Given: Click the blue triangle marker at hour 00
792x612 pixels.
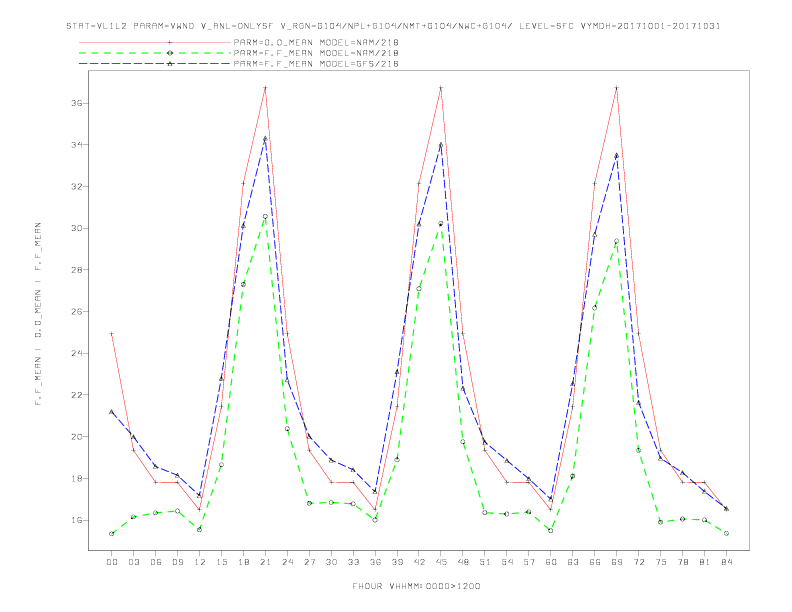Looking at the screenshot, I should [x=112, y=412].
